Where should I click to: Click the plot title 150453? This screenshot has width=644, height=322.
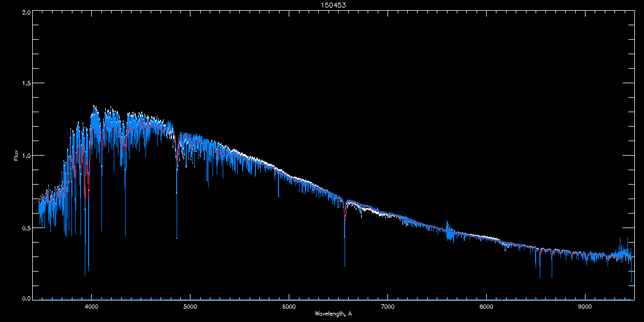321,5
